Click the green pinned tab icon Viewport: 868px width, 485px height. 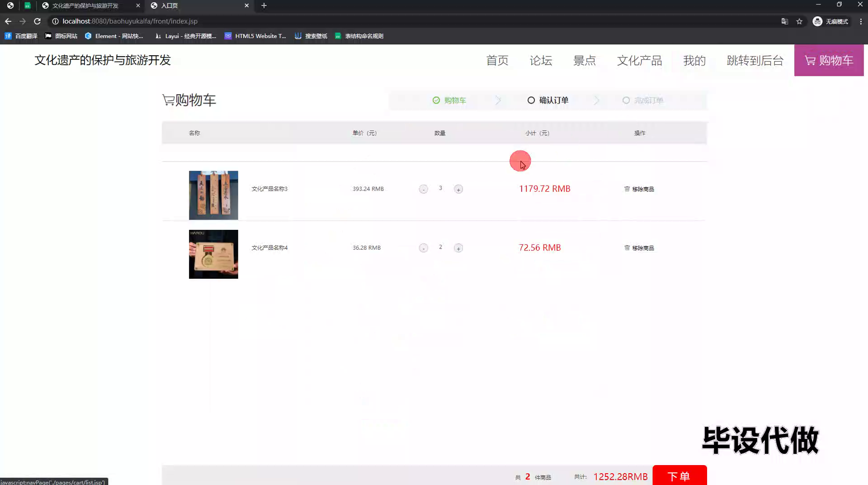pos(28,5)
